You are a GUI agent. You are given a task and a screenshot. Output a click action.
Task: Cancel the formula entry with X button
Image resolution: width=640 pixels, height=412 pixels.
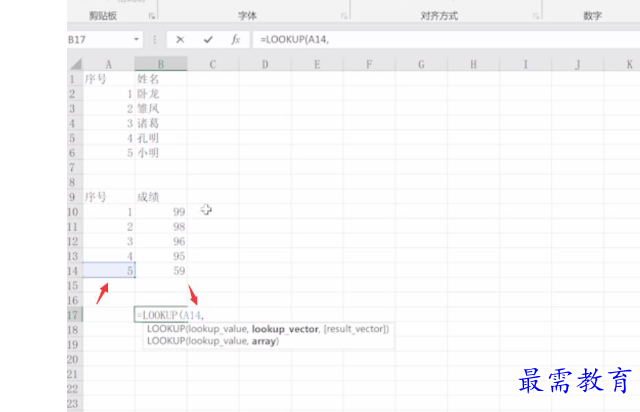click(180, 40)
